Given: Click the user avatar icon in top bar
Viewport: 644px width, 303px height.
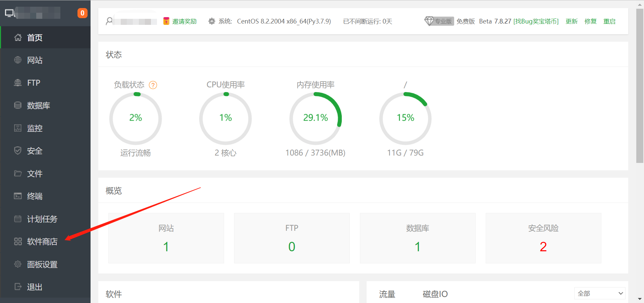Looking at the screenshot, I should coord(109,21).
